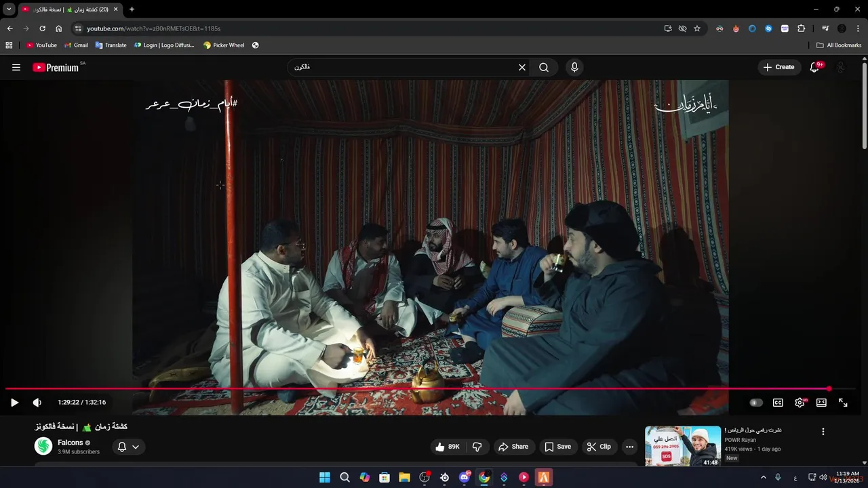Click the Create button

click(778, 67)
